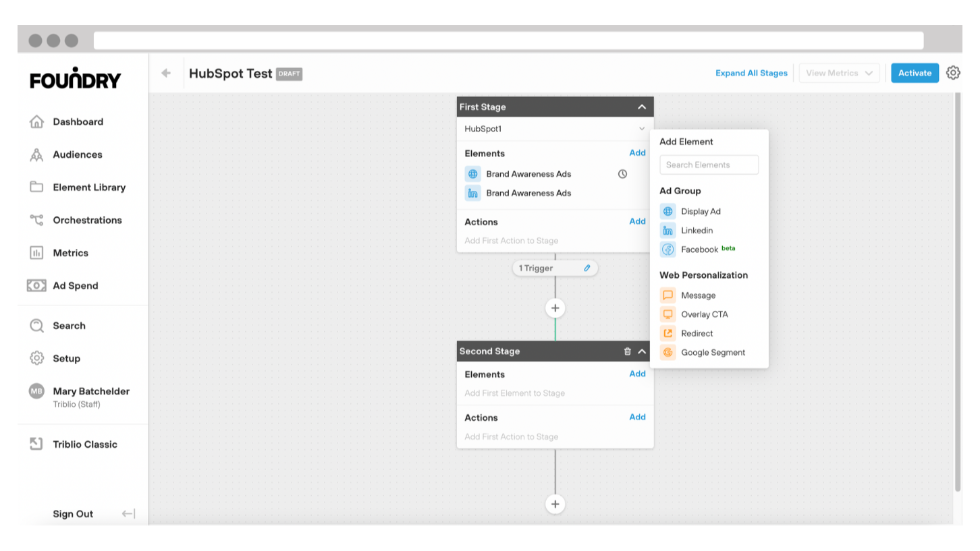Select the Message web personalization icon
The height and width of the screenshot is (551, 980).
point(668,295)
